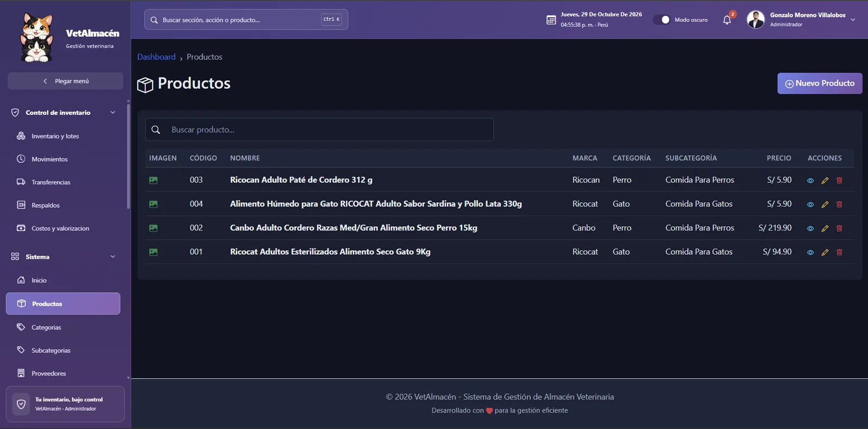View details of Ricocat Adultos Esterilizados 9Kg
Image resolution: width=868 pixels, height=429 pixels.
[x=810, y=252]
